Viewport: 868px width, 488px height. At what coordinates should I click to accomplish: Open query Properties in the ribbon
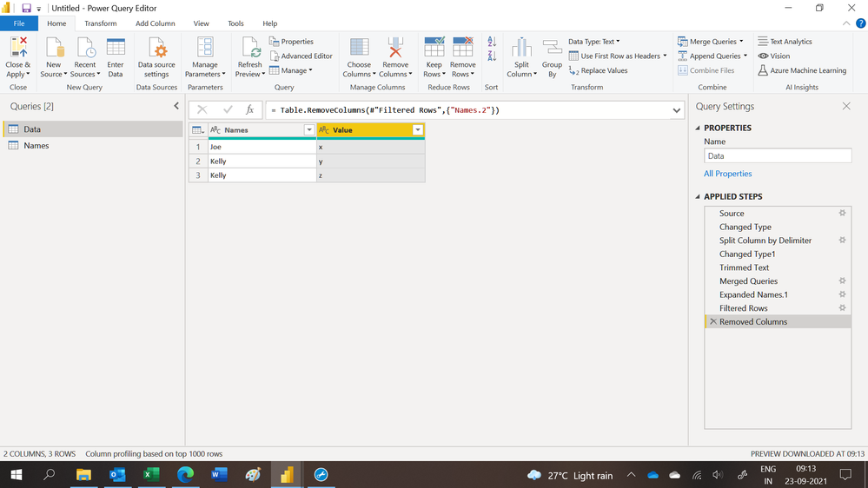click(291, 42)
